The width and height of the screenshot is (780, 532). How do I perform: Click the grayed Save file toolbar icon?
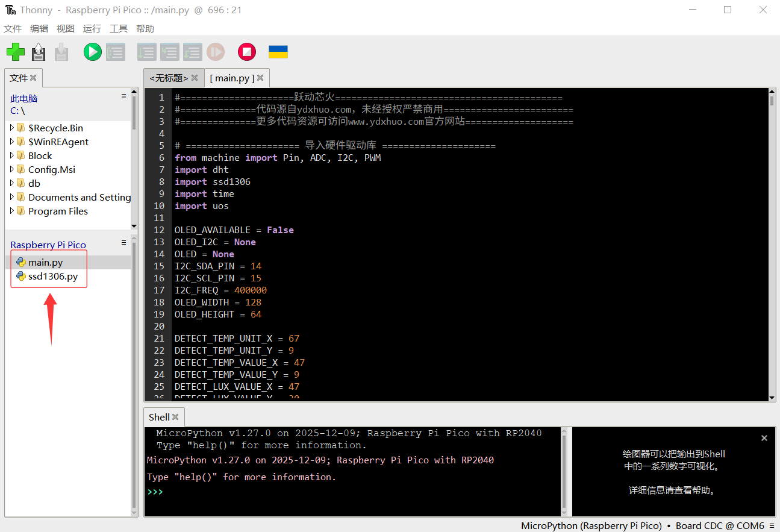click(x=61, y=52)
